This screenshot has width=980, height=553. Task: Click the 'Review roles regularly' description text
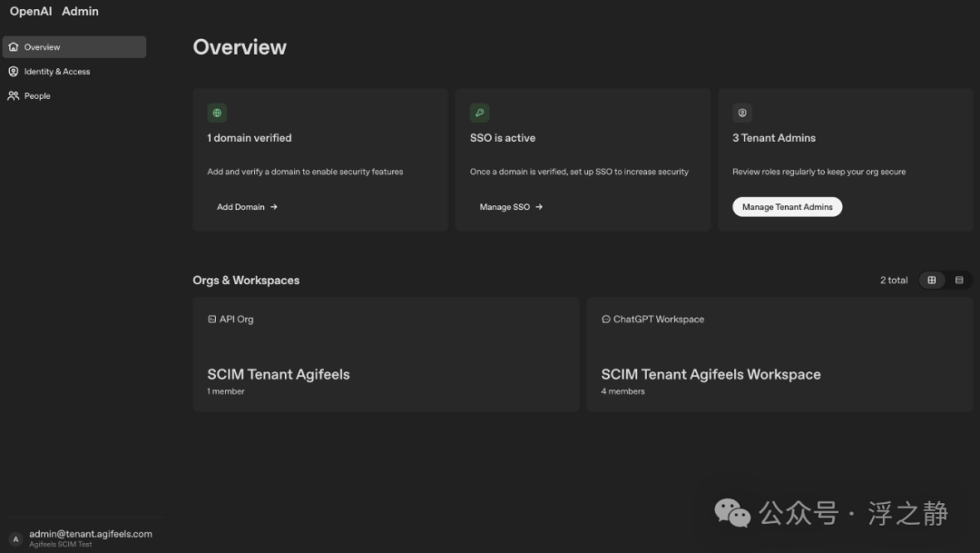pos(818,172)
